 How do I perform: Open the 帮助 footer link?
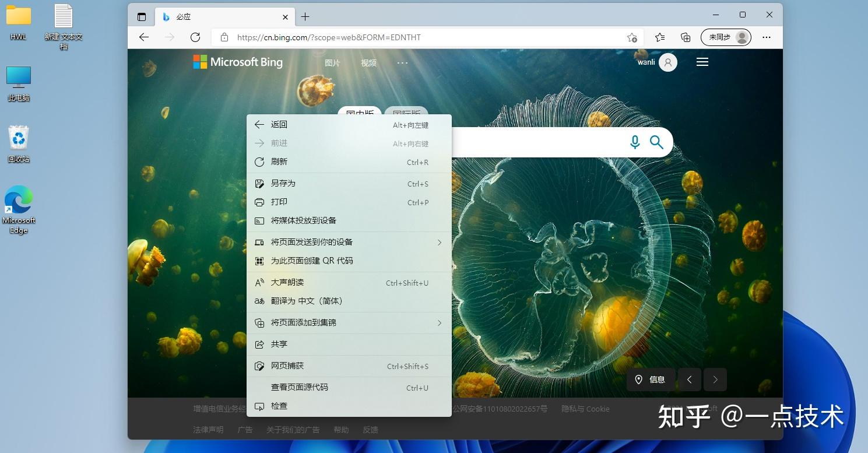pos(341,430)
